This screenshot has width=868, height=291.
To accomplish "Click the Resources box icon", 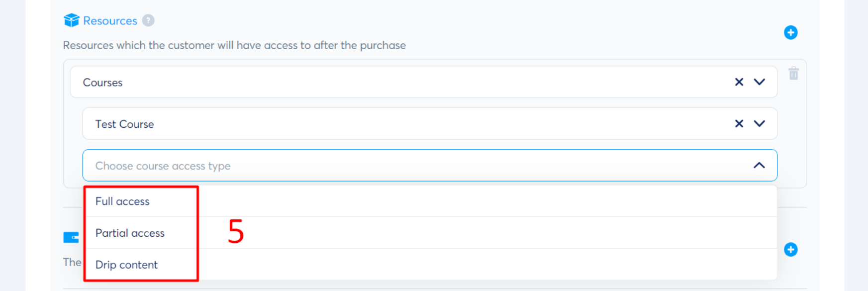I will coord(71,20).
